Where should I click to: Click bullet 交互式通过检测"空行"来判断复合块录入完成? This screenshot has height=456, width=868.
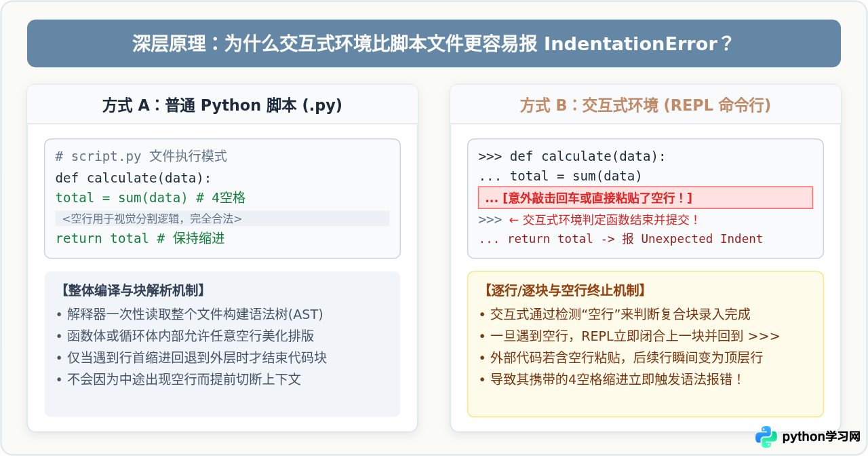tap(616, 314)
